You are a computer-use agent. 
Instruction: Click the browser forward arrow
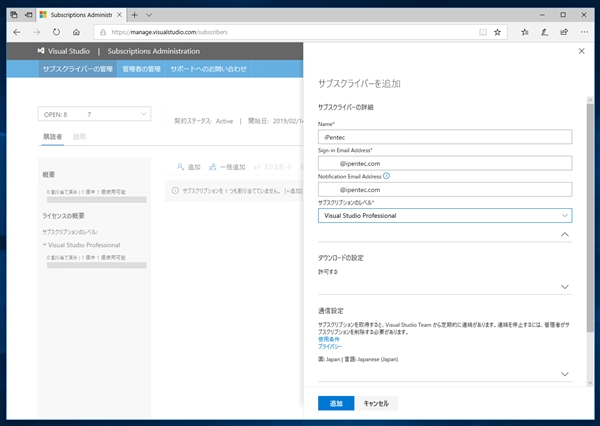37,32
